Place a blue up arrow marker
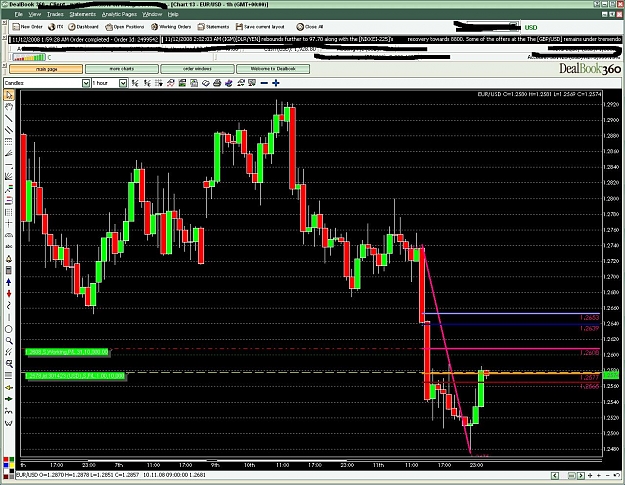This screenshot has height=485, width=625. (9, 282)
